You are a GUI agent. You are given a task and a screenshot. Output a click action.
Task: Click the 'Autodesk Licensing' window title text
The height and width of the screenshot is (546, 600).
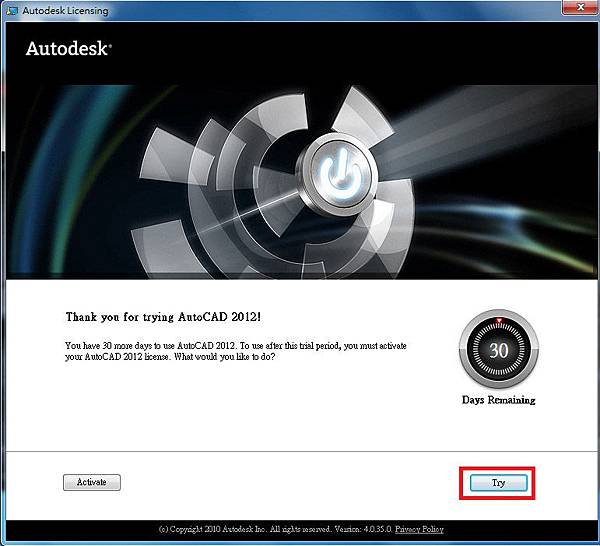pos(65,11)
